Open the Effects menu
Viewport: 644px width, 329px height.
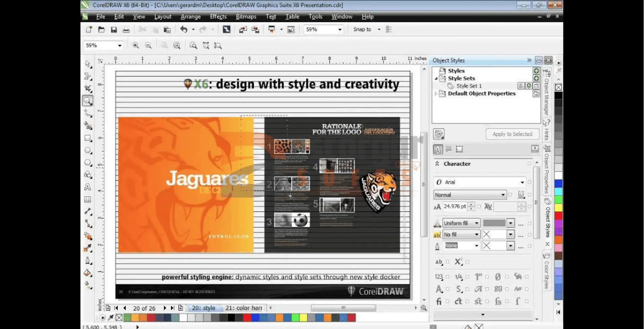click(x=218, y=17)
